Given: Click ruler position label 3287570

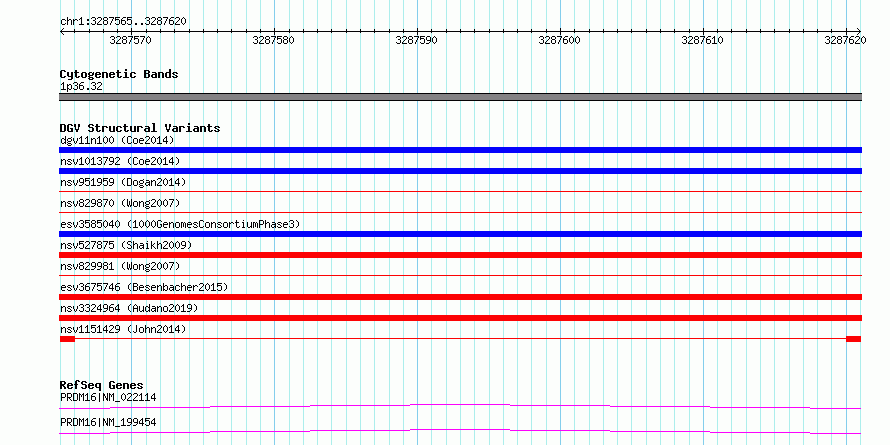Looking at the screenshot, I should point(131,40).
